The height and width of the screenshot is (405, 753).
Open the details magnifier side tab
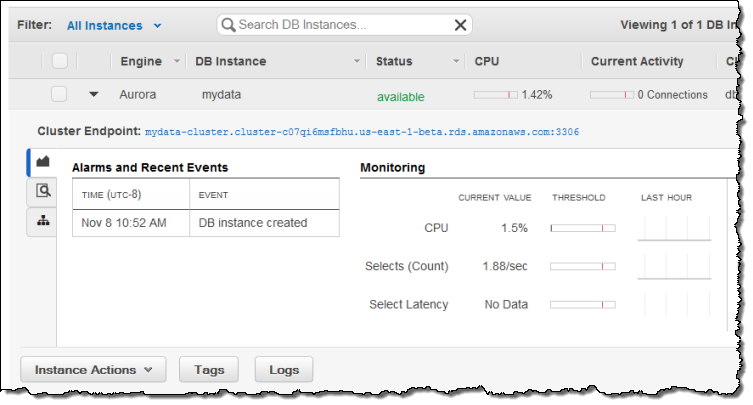43,191
